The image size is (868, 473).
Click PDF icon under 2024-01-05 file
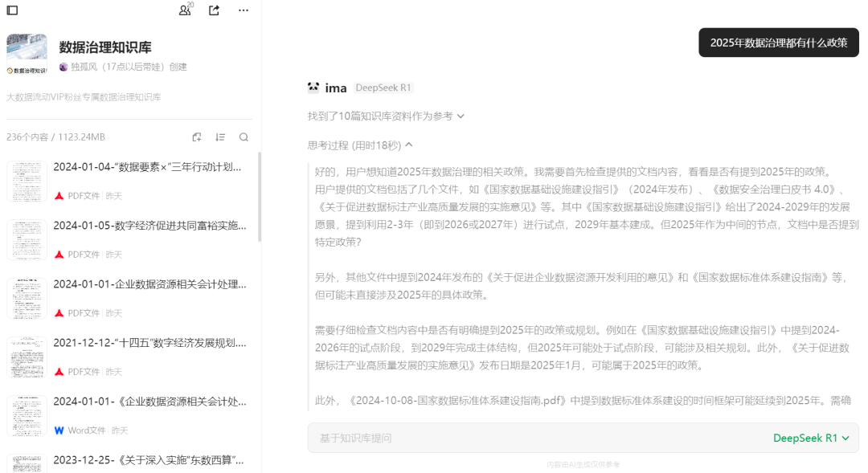coord(59,255)
